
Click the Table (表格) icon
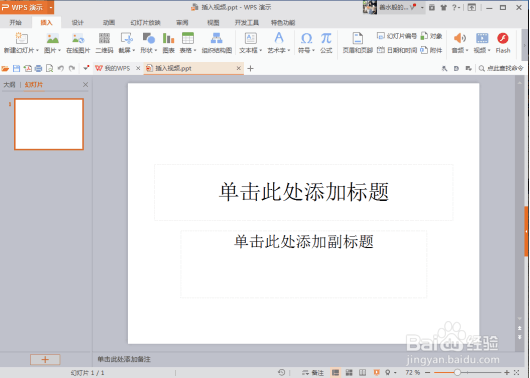pos(188,38)
